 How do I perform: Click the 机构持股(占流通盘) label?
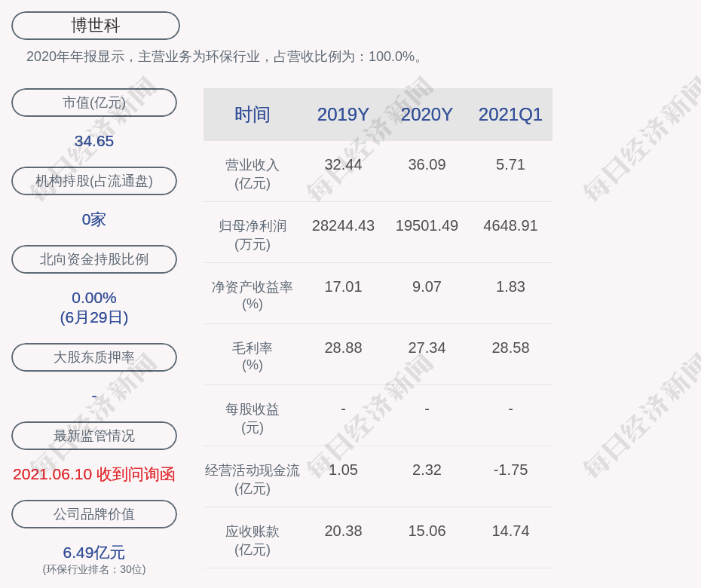pyautogui.click(x=94, y=181)
